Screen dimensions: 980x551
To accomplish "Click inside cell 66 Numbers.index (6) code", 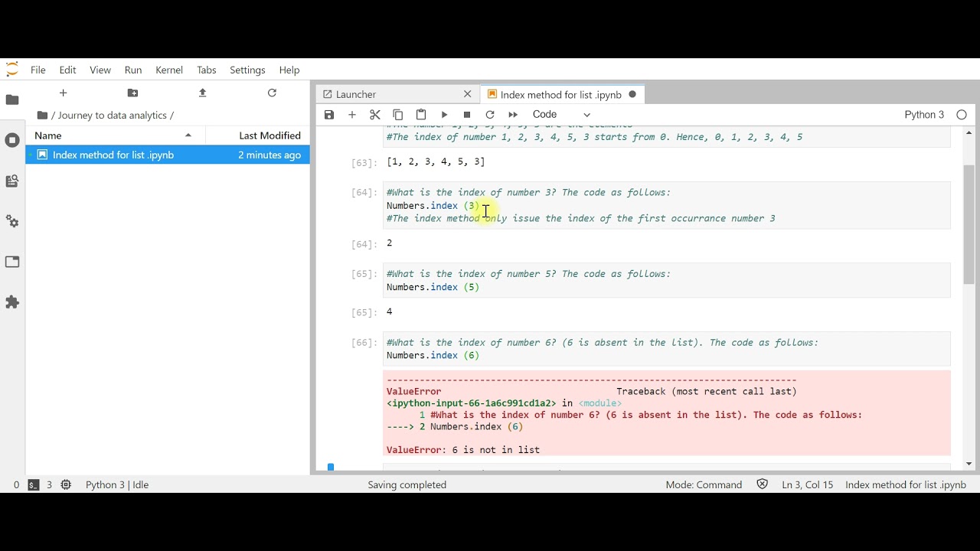I will tap(433, 356).
